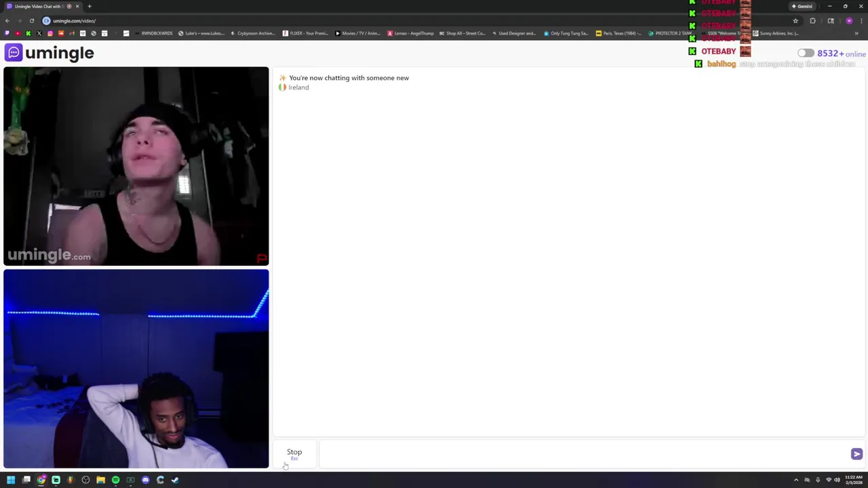
Task: Open the Only Tung Tung Sa bookmark
Action: 566,33
